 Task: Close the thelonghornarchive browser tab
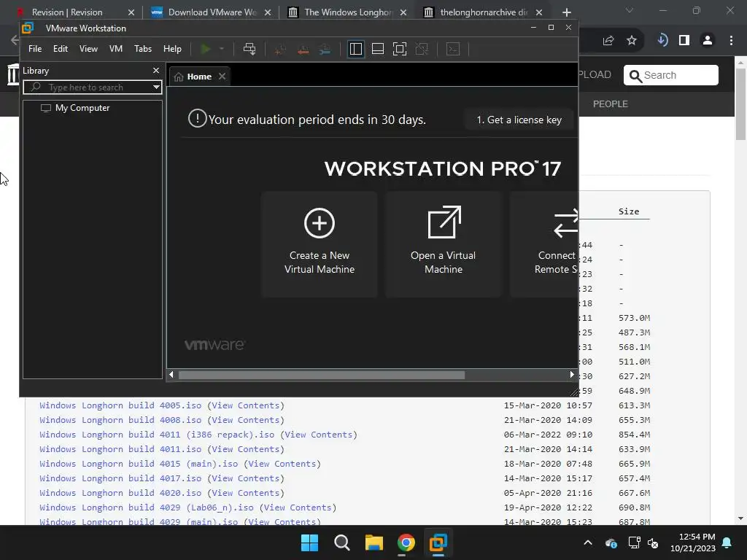tap(539, 12)
